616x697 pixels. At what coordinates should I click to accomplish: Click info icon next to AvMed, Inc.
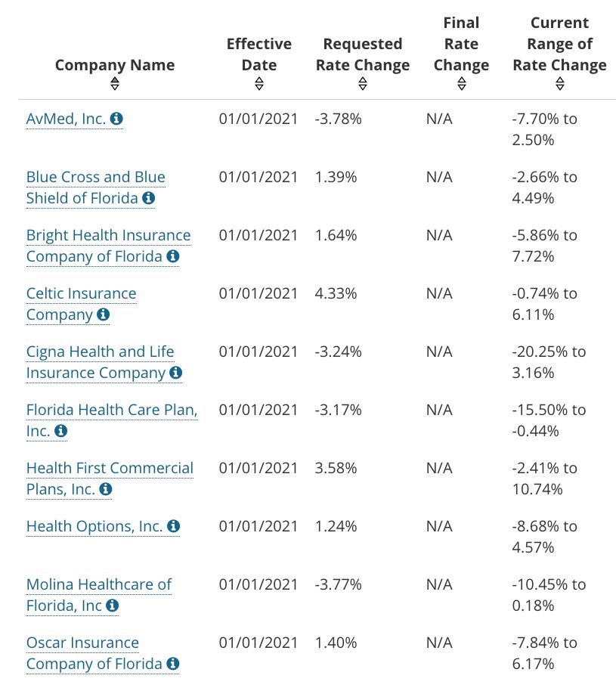click(x=116, y=119)
